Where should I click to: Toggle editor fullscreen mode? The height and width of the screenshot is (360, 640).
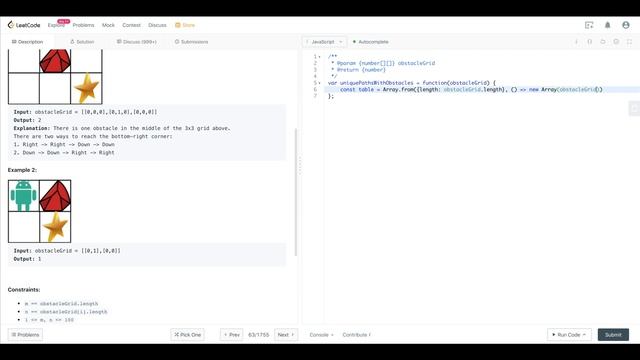point(629,42)
